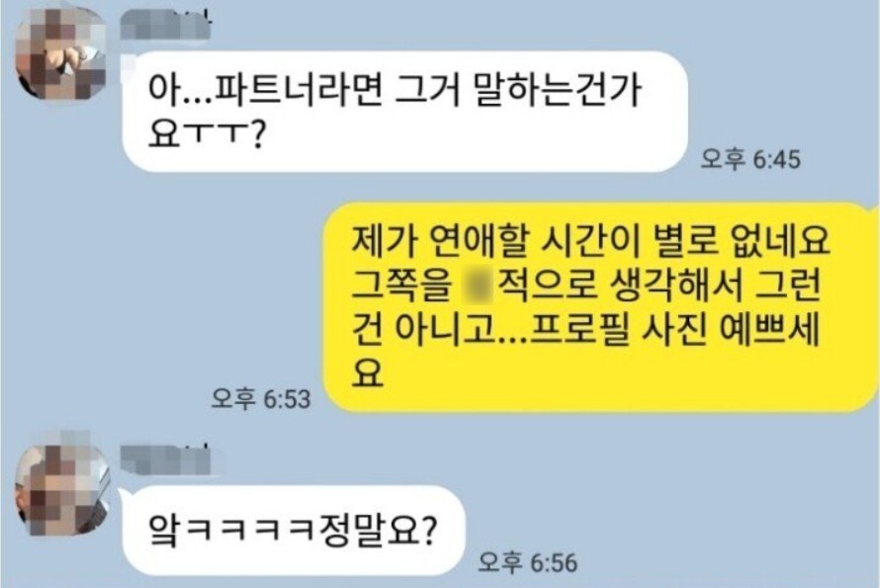Viewport: 880px width, 588px height.
Task: Click the word 생각해서 in yellow bubble
Action: (676, 285)
